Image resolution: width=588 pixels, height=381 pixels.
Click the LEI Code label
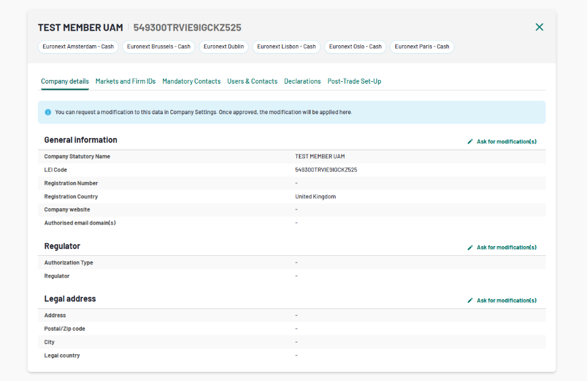(56, 170)
